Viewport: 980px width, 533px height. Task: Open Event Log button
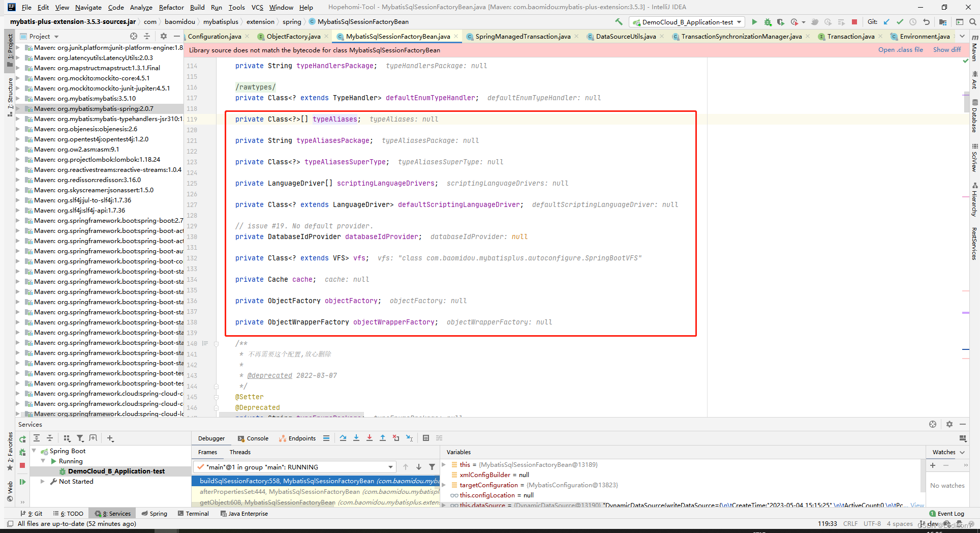click(x=946, y=514)
